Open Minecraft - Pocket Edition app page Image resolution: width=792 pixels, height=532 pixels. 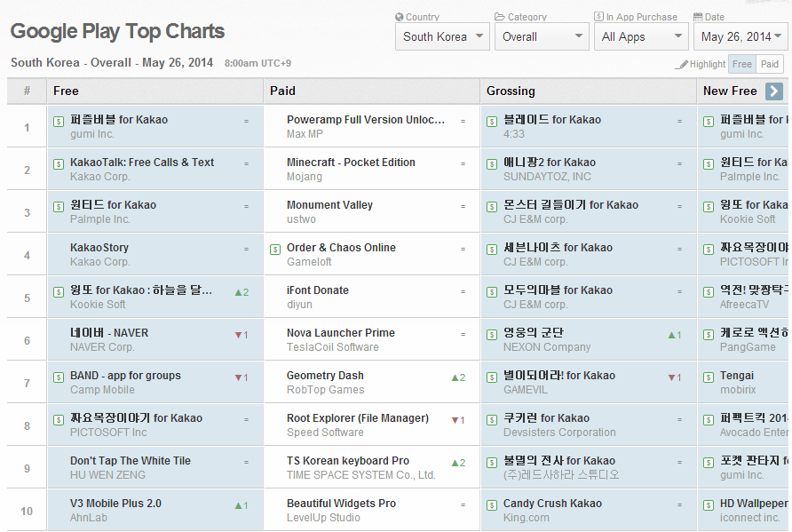pyautogui.click(x=351, y=163)
